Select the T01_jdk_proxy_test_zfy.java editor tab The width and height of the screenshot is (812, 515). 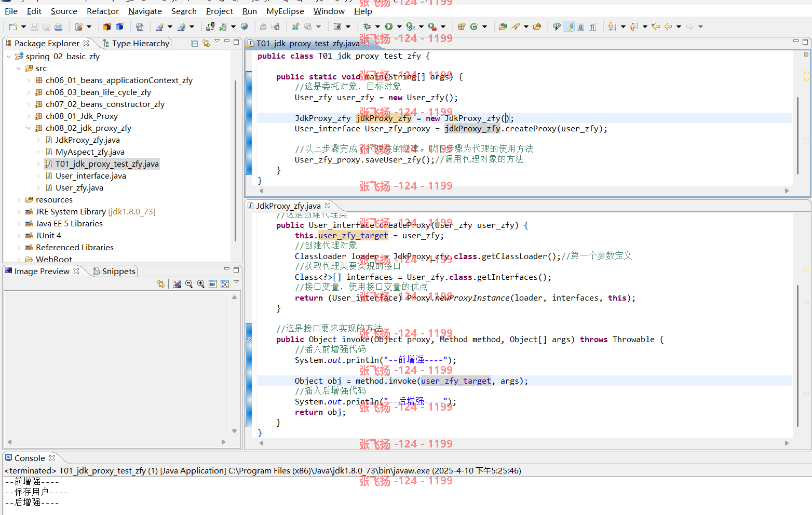click(x=308, y=44)
